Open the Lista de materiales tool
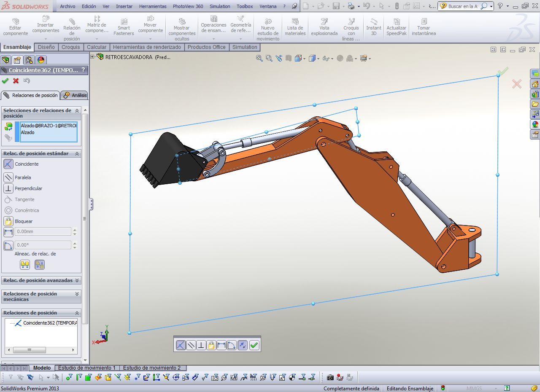The width and height of the screenshot is (540, 392). [x=295, y=27]
